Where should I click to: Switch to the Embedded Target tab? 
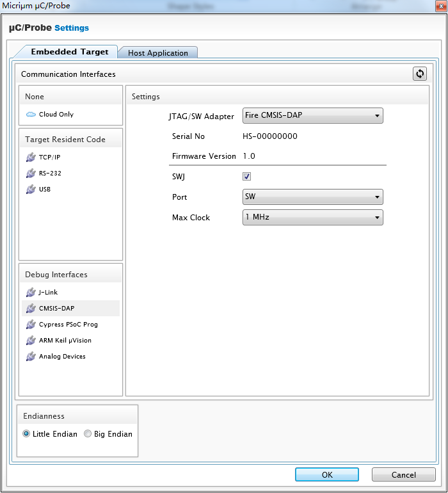tap(70, 52)
